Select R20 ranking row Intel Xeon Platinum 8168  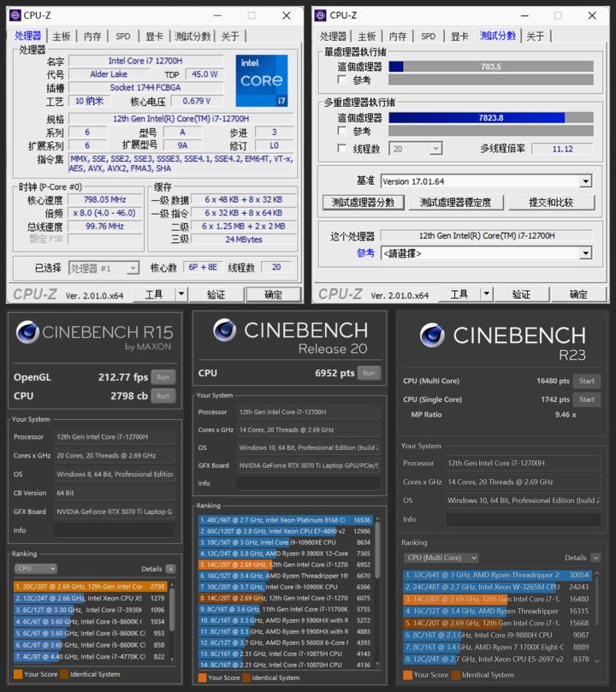pyautogui.click(x=285, y=520)
